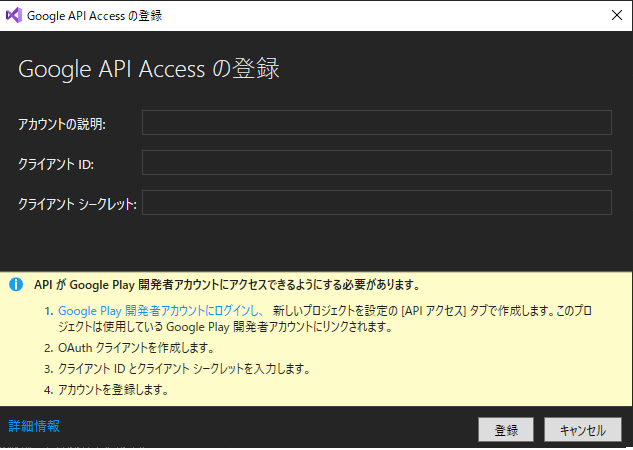Click the blue information icon
Screen dimensions: 633x450
(x=16, y=285)
